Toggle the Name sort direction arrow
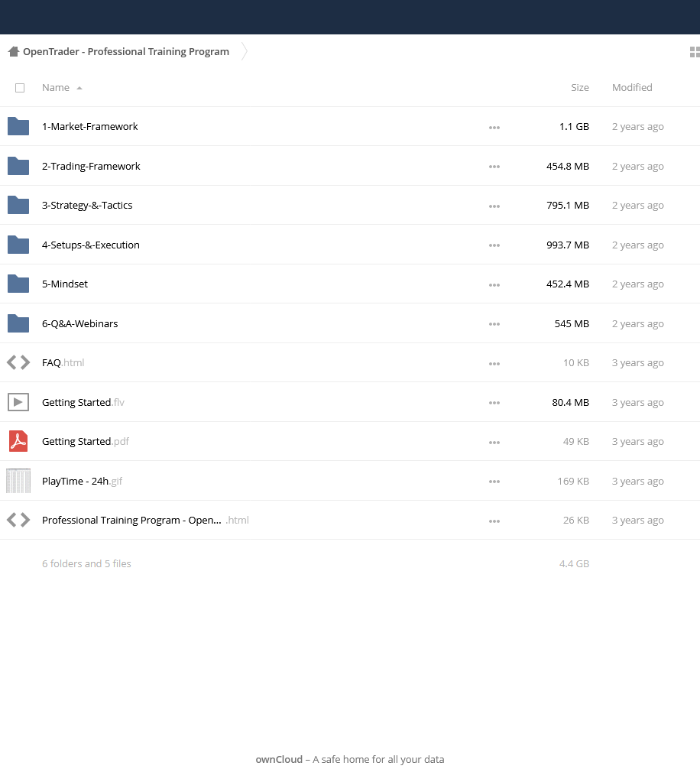The width and height of the screenshot is (700, 782). 79,88
